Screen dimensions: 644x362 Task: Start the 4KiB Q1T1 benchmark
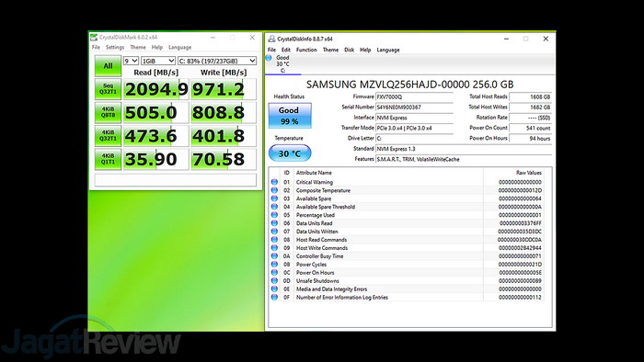point(108,159)
